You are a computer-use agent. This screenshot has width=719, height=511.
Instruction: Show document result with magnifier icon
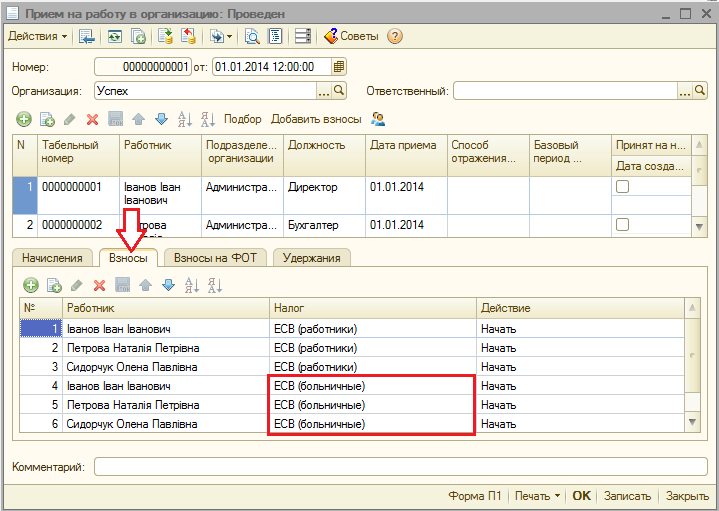252,36
